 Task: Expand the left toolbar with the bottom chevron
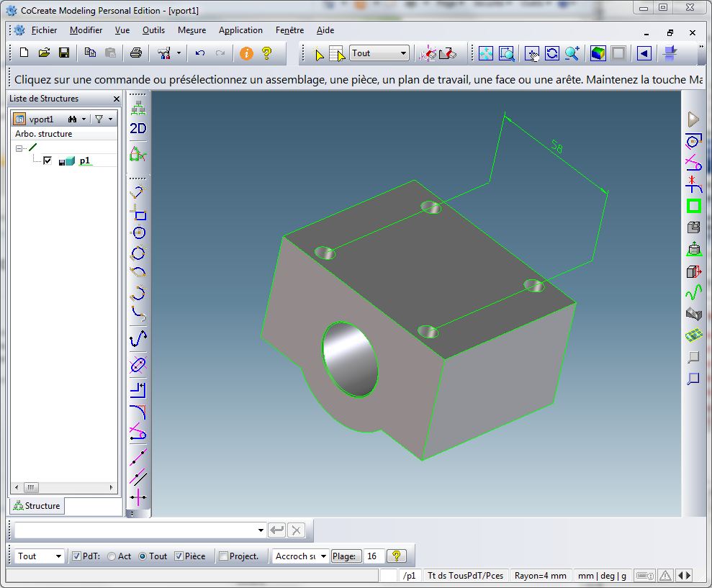tap(132, 514)
